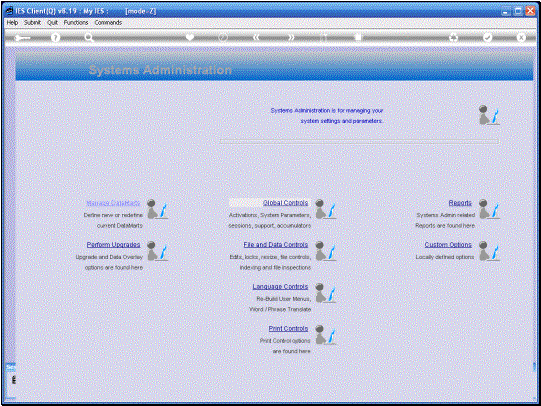Click the key icon in the toolbar
Screen dimensions: 541x406
(22, 38)
